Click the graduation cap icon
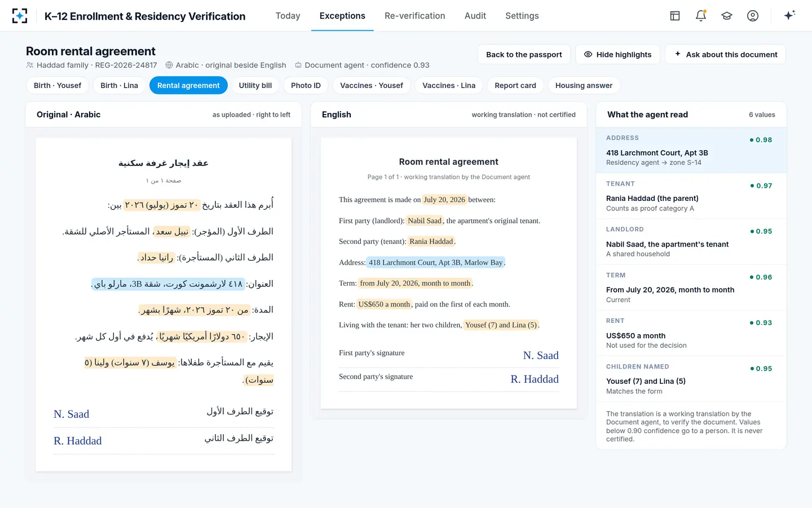This screenshot has height=508, width=812. [727, 16]
